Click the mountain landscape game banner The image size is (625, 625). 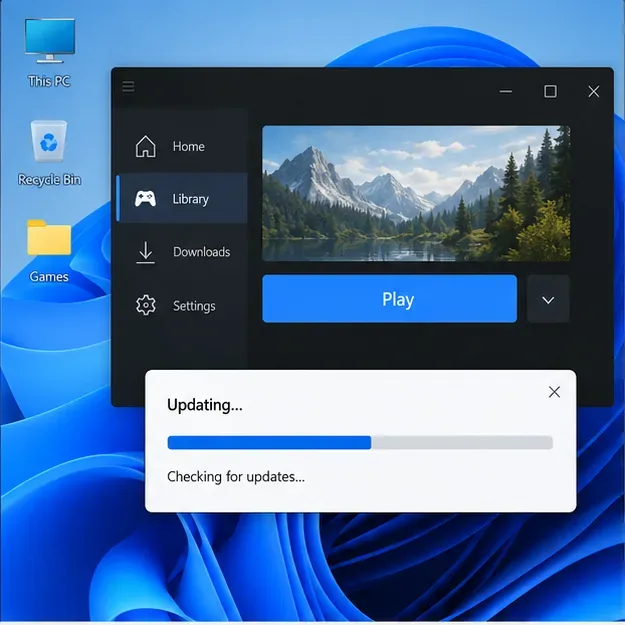[x=416, y=193]
